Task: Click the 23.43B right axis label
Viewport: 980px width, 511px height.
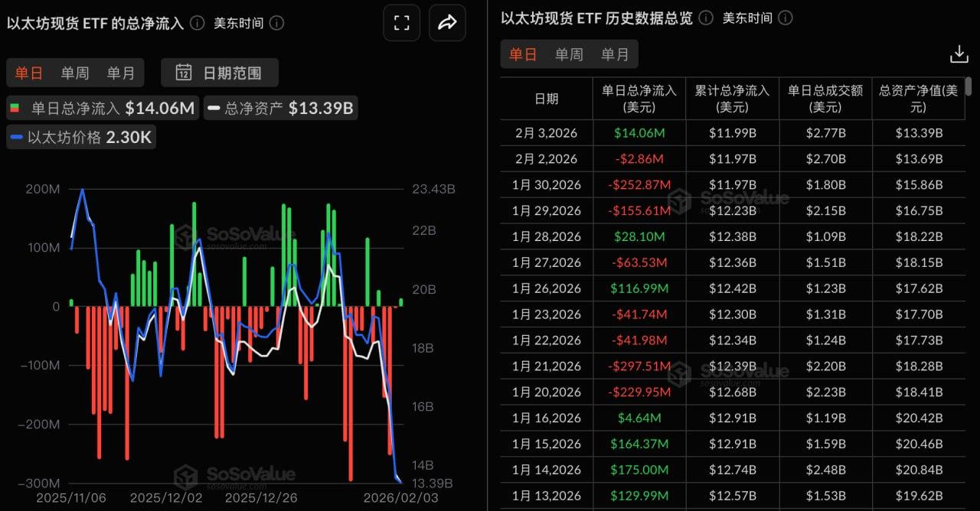Action: (x=434, y=190)
